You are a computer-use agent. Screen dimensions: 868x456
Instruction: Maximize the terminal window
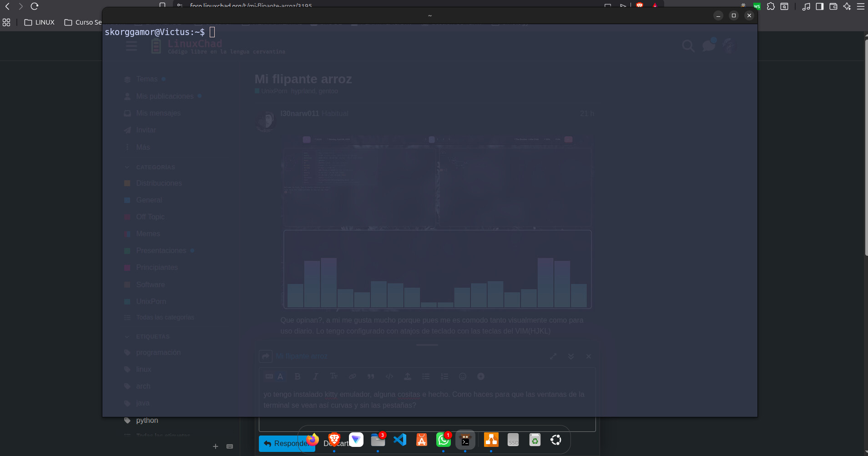click(733, 15)
